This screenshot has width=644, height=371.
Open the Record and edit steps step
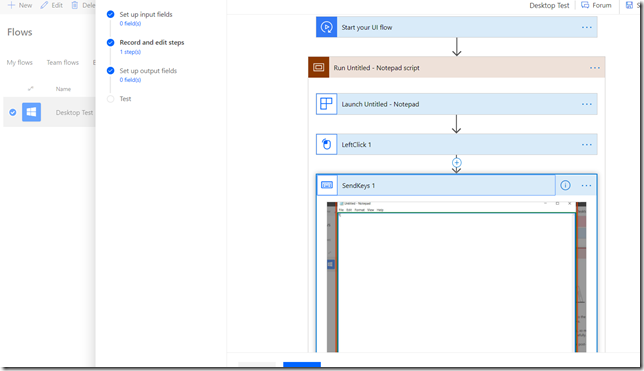152,42
